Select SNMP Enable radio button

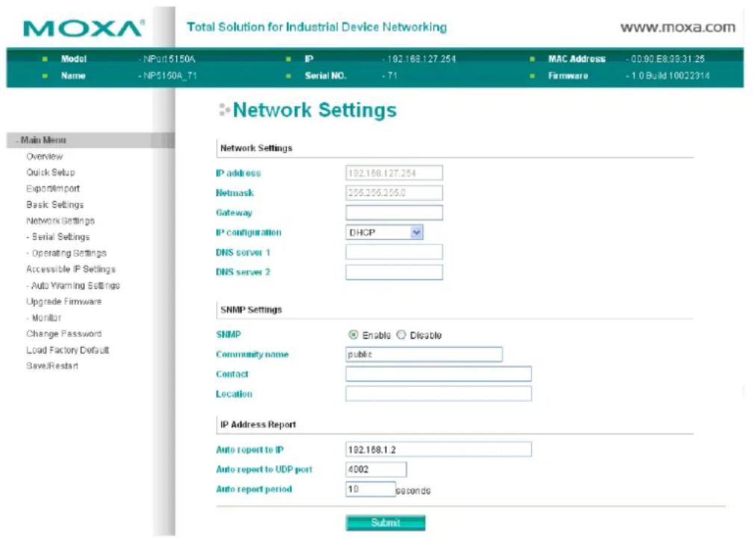tap(353, 334)
